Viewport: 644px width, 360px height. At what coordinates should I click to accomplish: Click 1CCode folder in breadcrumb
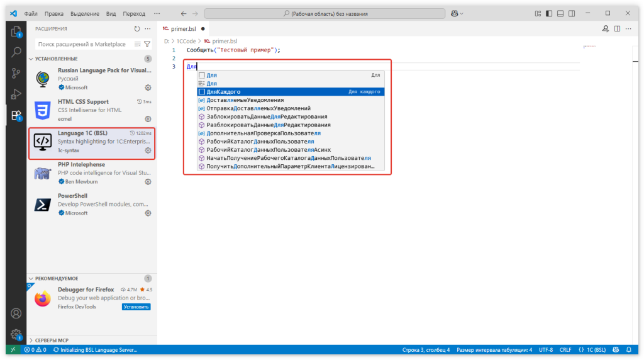(x=186, y=41)
